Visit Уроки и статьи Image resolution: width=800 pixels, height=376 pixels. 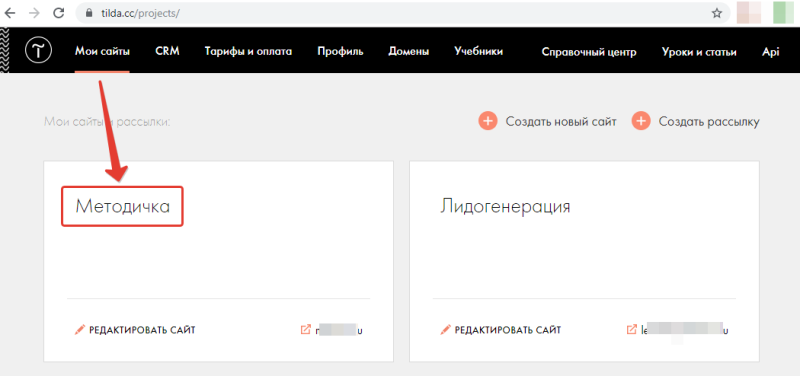[699, 52]
